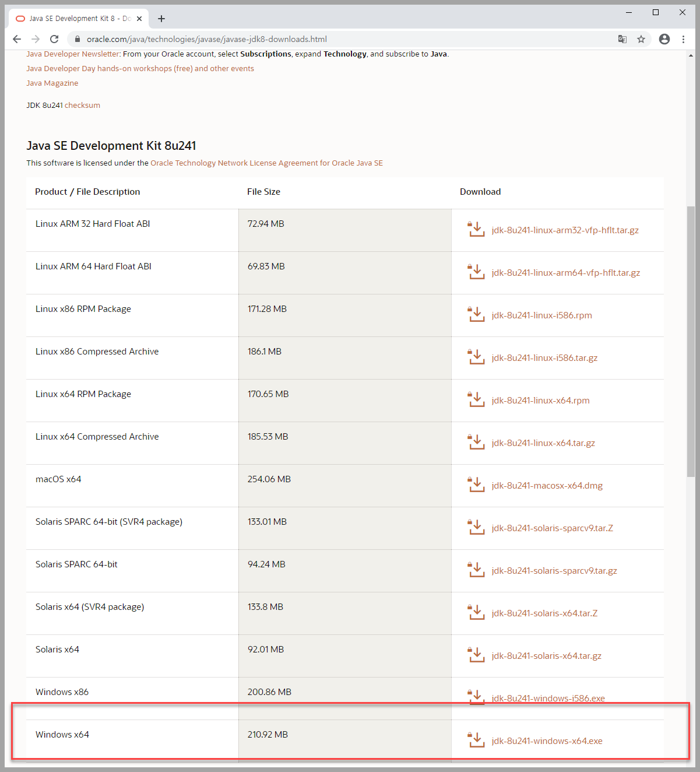
Task: Open the Chrome profile account icon
Action: 664,39
